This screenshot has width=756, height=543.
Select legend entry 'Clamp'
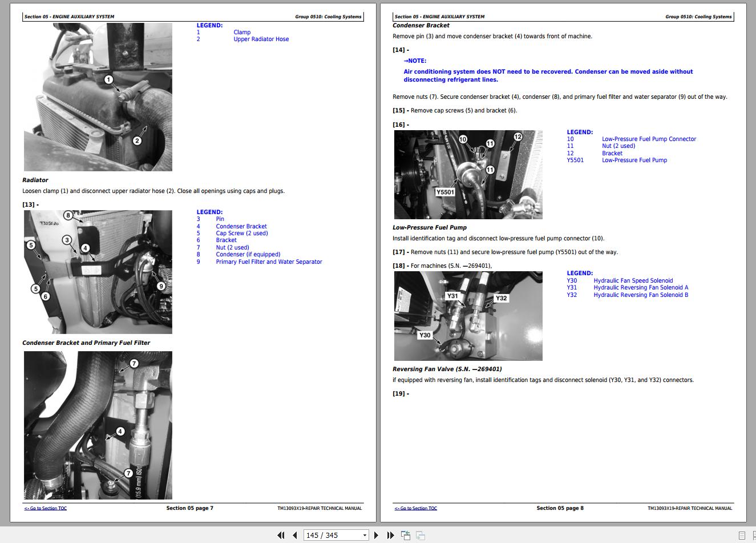(x=242, y=33)
